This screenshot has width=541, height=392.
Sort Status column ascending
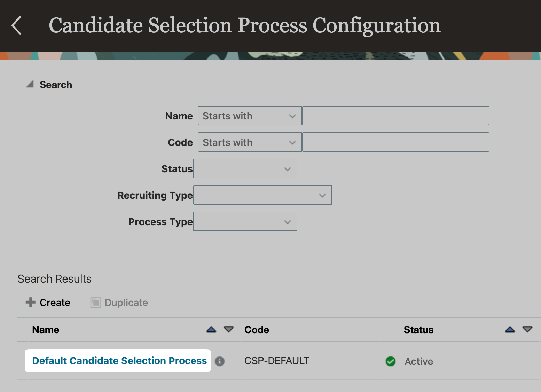click(x=510, y=329)
